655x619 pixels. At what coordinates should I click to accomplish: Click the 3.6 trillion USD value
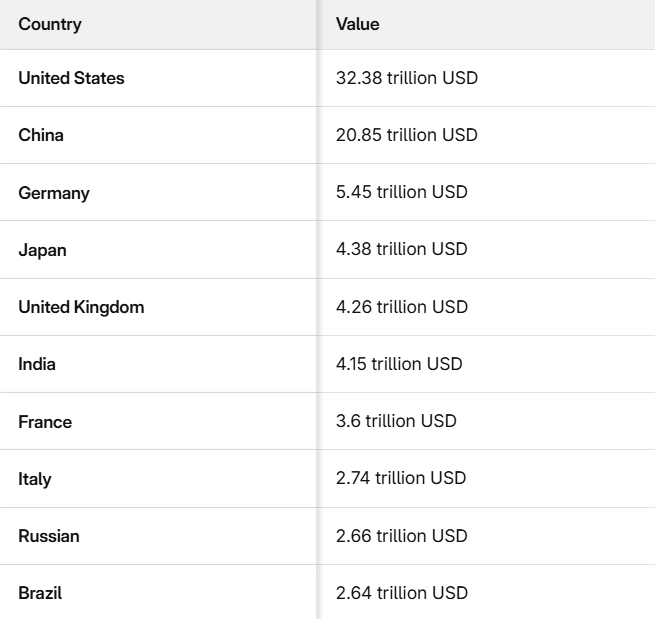click(396, 421)
